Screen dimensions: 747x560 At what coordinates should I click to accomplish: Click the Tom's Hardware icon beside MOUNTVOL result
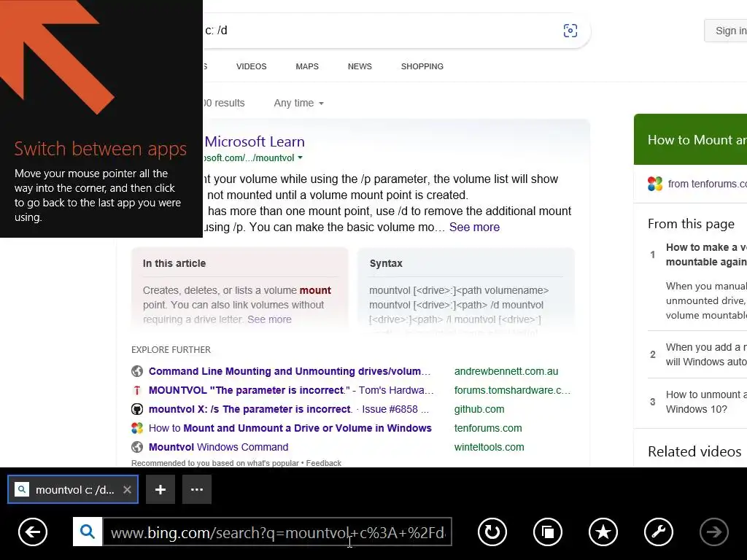[x=137, y=391]
